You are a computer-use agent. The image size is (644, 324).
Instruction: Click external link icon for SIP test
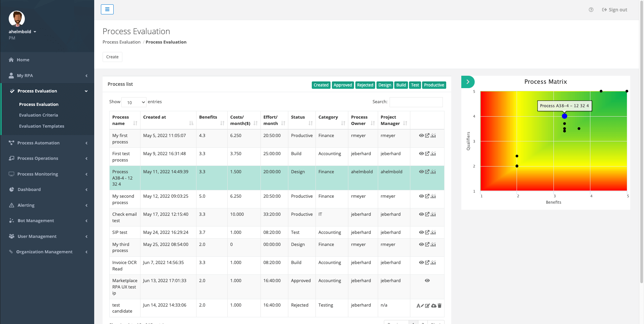pyautogui.click(x=427, y=233)
